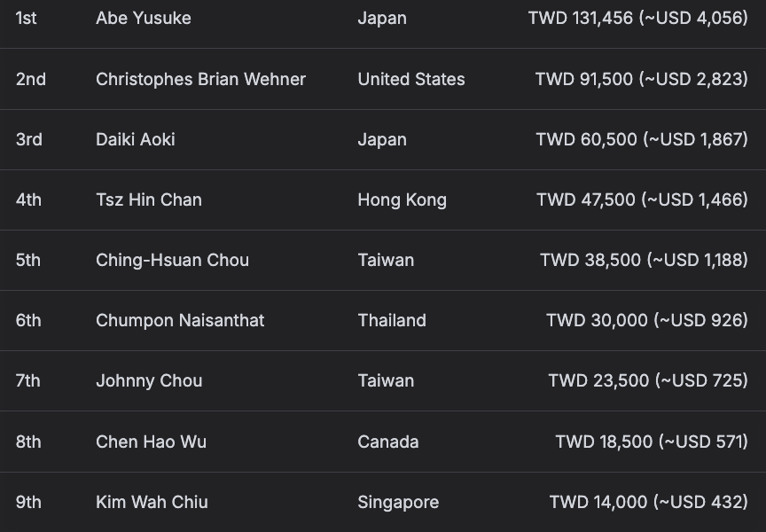This screenshot has height=532, width=766.
Task: Click Canada country cell
Action: click(x=388, y=442)
